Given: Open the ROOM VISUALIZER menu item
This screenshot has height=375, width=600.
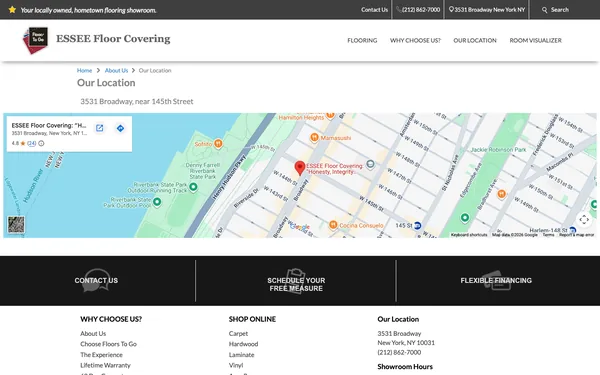Looking at the screenshot, I should click(x=535, y=40).
